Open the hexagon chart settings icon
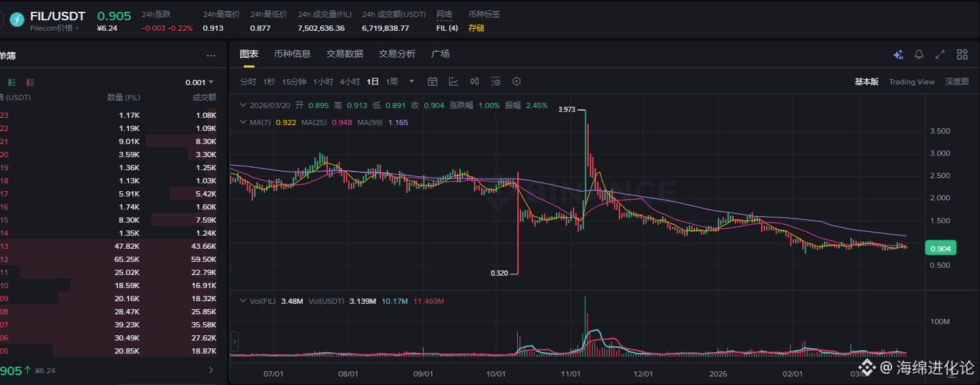 point(517,82)
